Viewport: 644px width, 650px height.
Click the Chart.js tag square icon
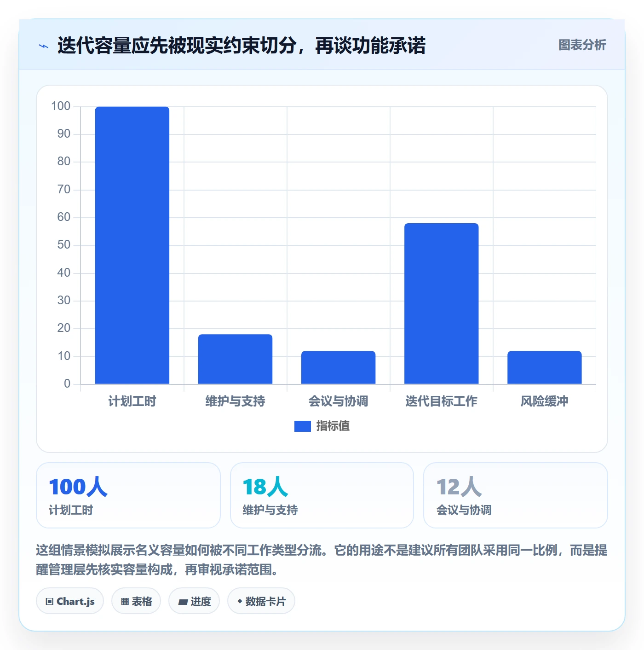[50, 602]
